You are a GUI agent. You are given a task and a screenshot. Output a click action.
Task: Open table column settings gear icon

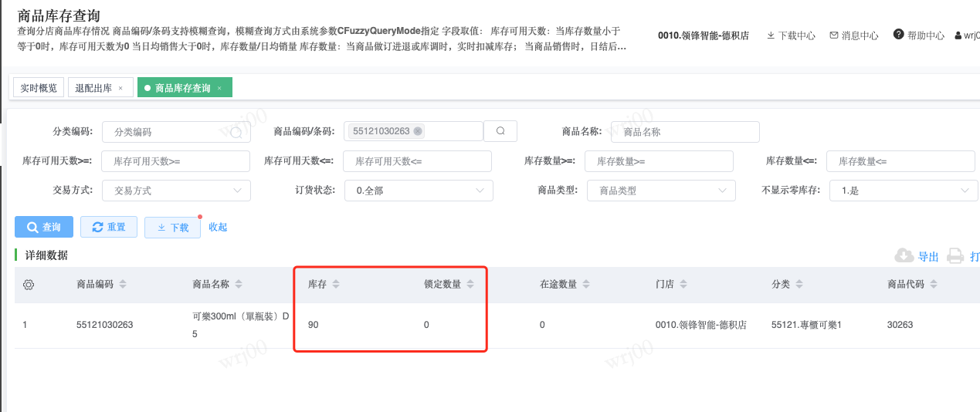pyautogui.click(x=29, y=285)
